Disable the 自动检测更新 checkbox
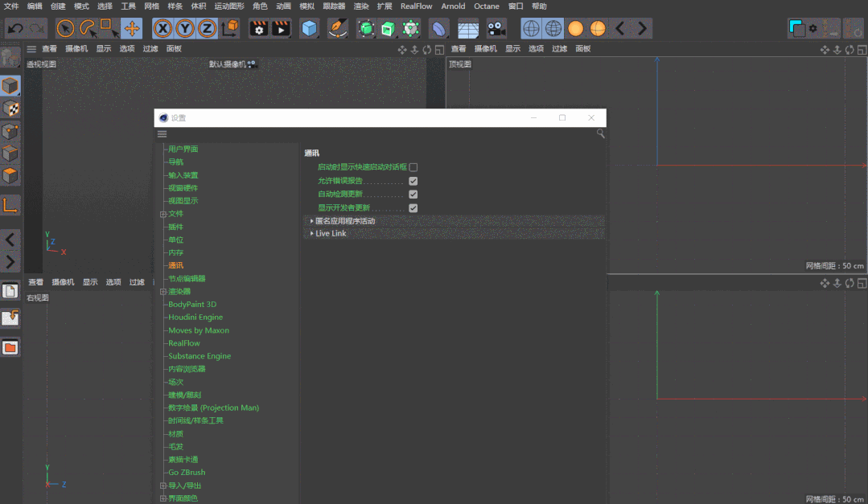 pos(413,195)
